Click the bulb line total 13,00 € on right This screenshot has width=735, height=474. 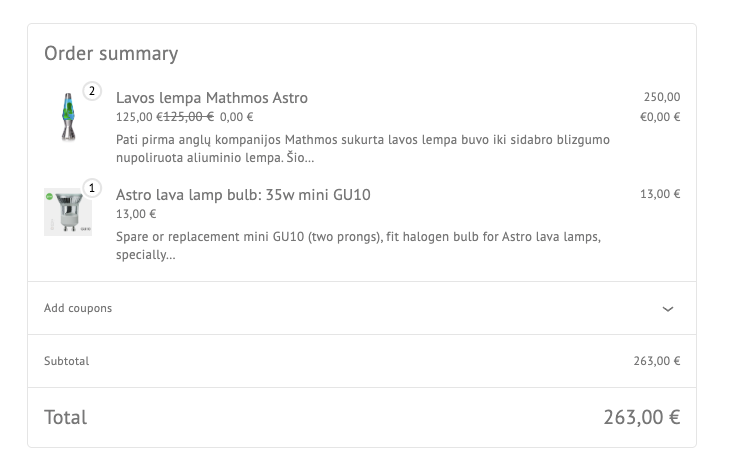660,194
